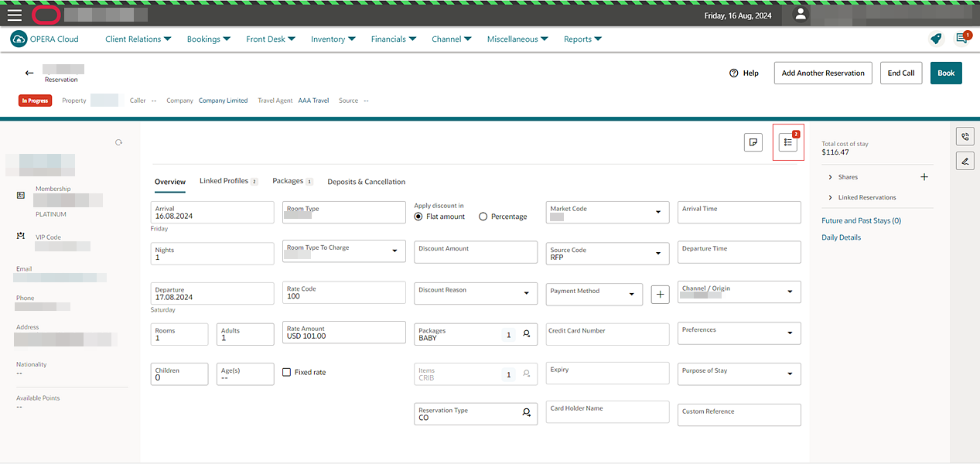Open the Daily Details link
This screenshot has height=464, width=980.
click(841, 237)
